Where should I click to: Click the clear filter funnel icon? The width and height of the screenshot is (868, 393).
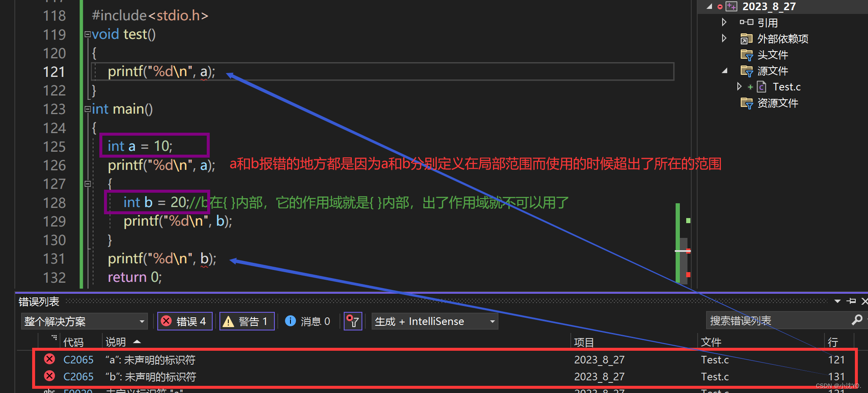pos(353,322)
